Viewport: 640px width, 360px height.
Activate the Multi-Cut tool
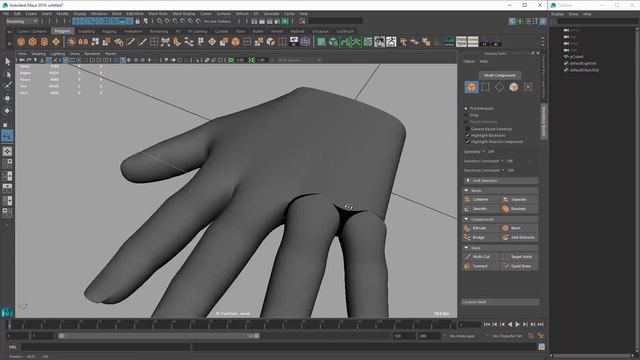pos(481,256)
